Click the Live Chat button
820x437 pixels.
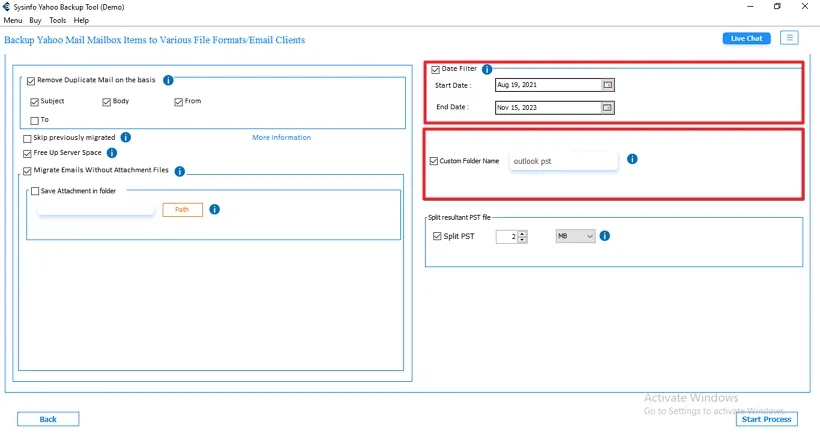[746, 38]
